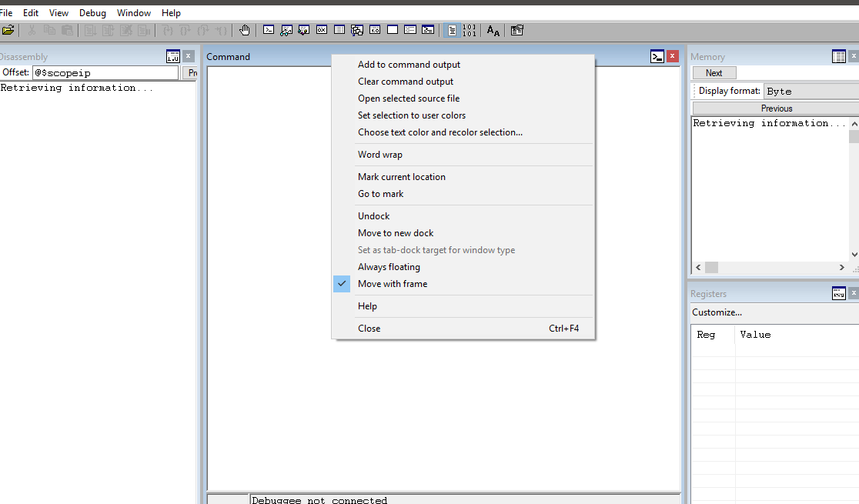Click the Previous button in Memory panel
Screen dimensions: 859x504
776,108
